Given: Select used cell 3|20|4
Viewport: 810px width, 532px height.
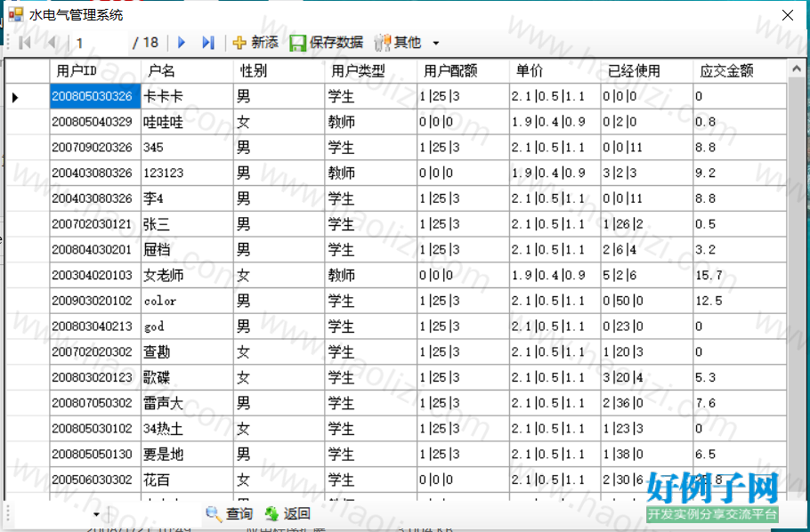Looking at the screenshot, I should (647, 377).
